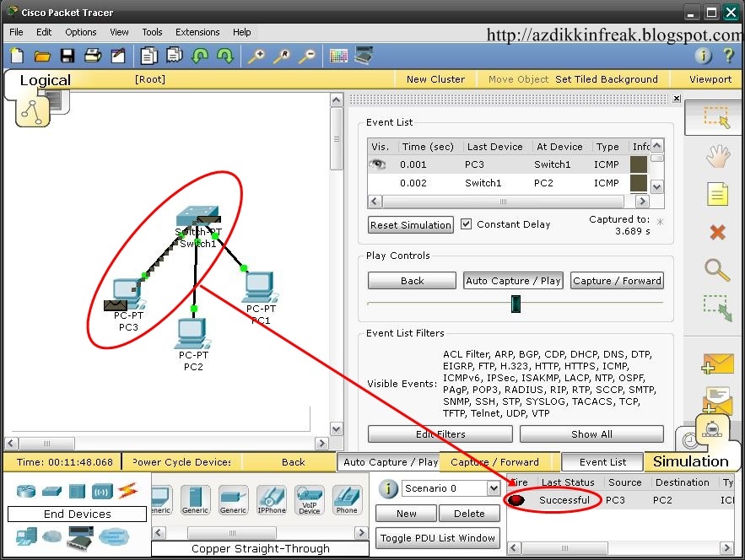Viewport: 745px width, 560px height.
Task: Close the simulation panel with X
Action: pos(677,99)
